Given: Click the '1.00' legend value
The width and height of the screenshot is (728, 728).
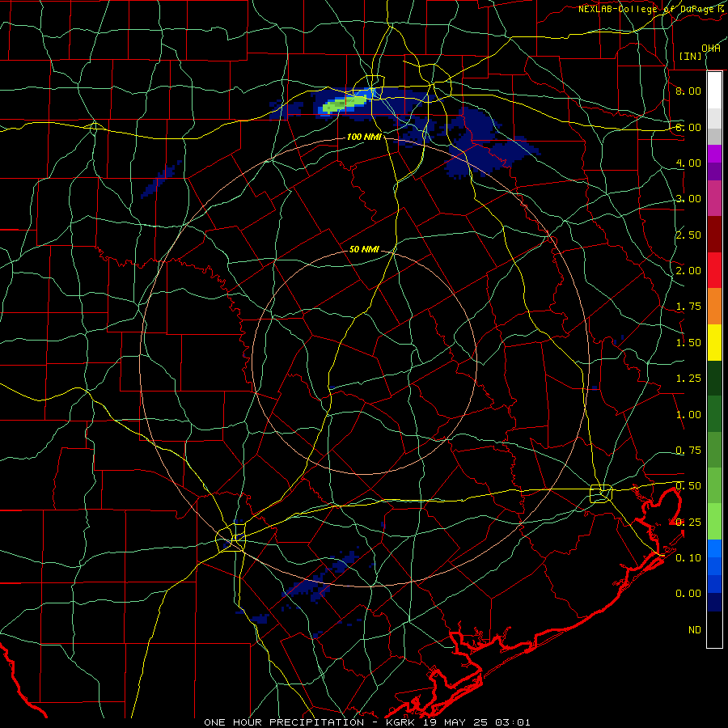Looking at the screenshot, I should [x=688, y=415].
